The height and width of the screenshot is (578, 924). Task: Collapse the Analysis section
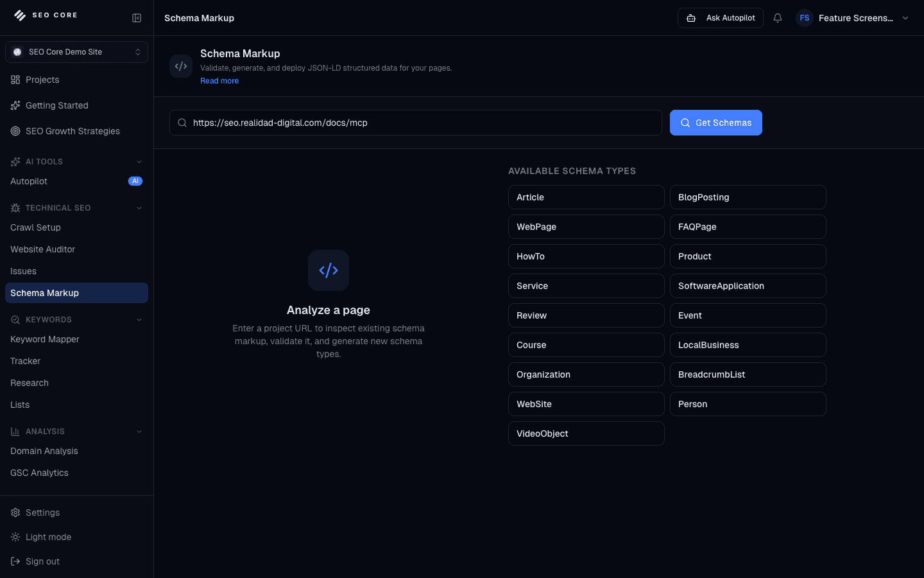[x=139, y=432]
